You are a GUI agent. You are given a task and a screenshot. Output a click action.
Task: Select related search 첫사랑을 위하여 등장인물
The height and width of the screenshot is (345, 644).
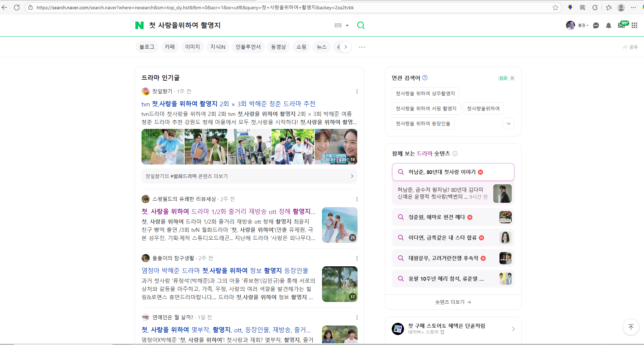[423, 123]
